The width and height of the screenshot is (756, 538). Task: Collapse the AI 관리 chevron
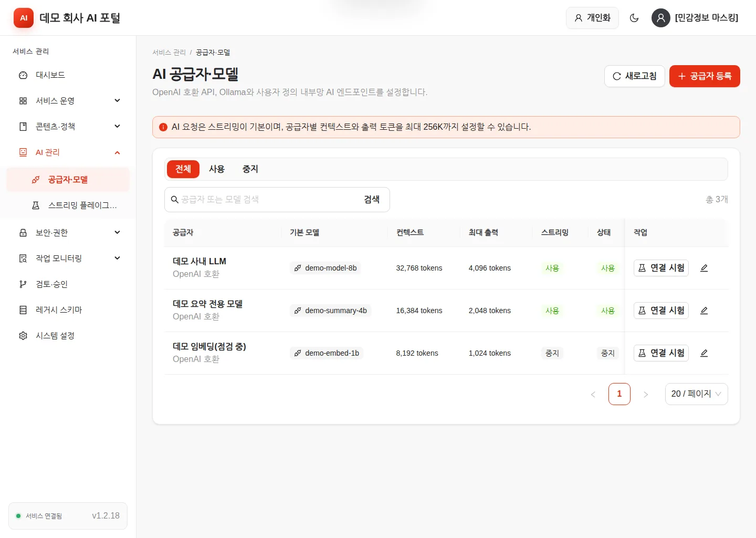[x=117, y=152]
